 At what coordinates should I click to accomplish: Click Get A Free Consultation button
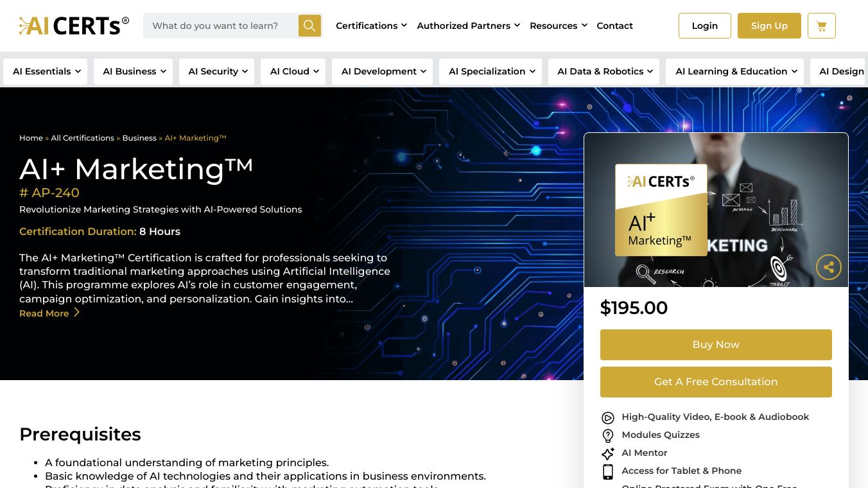(x=716, y=382)
